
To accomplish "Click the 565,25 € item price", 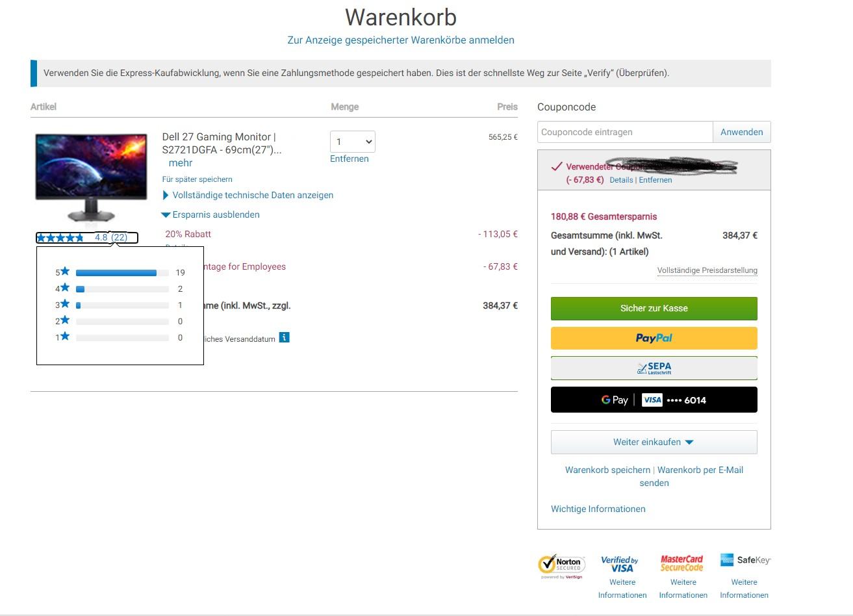I will click(503, 137).
